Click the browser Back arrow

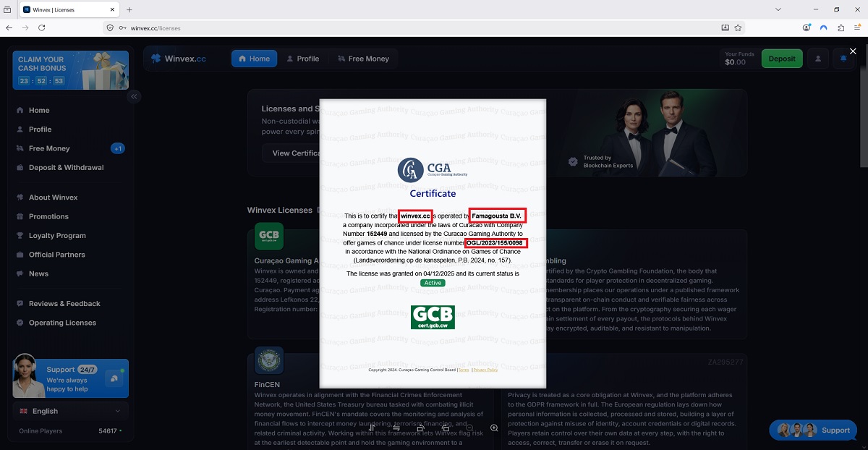[9, 27]
